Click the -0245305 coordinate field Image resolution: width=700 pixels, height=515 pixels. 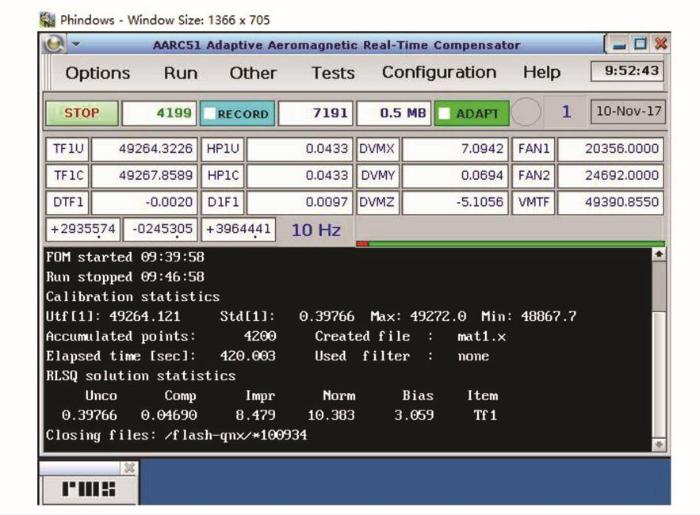coord(160,229)
